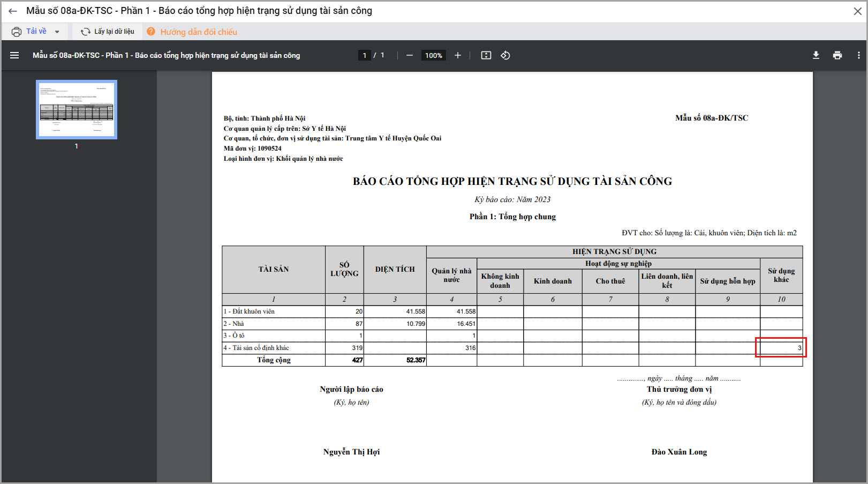Select the page 1 thumbnail
This screenshot has height=484, width=868.
(77, 109)
